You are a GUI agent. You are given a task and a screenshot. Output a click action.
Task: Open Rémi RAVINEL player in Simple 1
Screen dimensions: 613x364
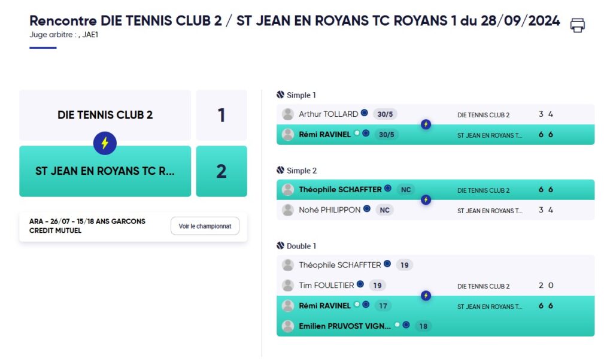(x=324, y=135)
